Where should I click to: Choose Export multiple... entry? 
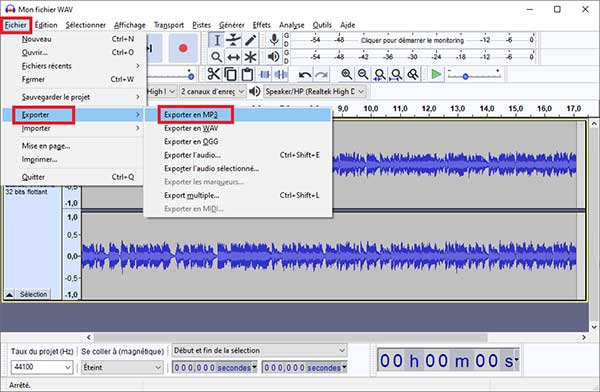pos(238,195)
